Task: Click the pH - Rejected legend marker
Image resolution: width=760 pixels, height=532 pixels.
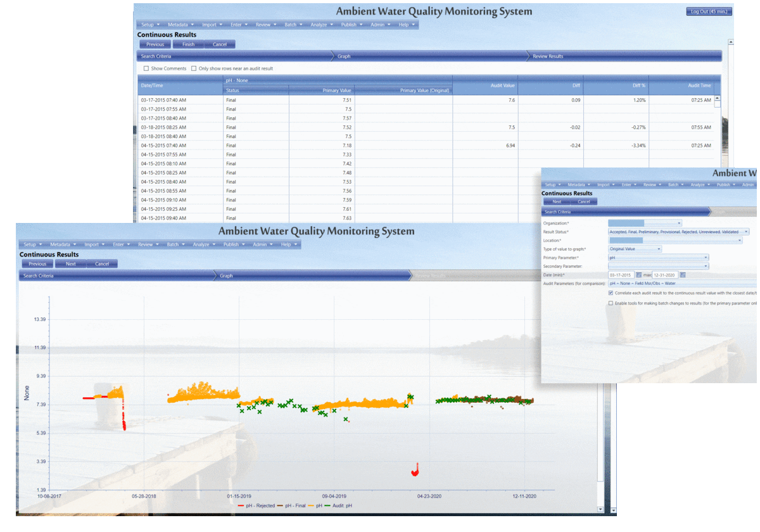Action: [x=241, y=505]
